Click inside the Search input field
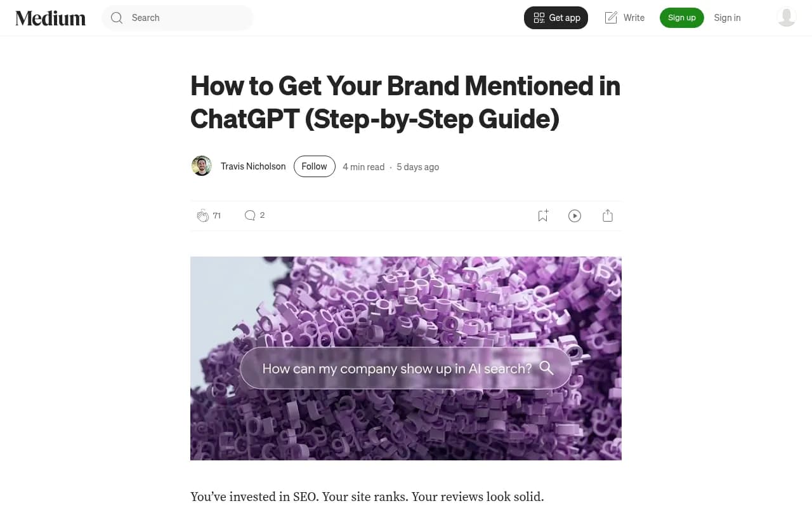Image resolution: width=812 pixels, height=508 pixels. coord(178,18)
